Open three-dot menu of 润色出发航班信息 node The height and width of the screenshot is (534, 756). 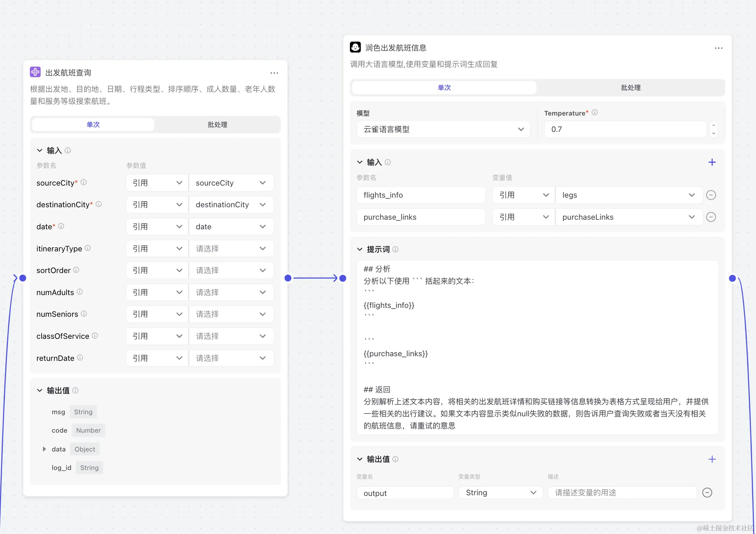click(x=718, y=48)
